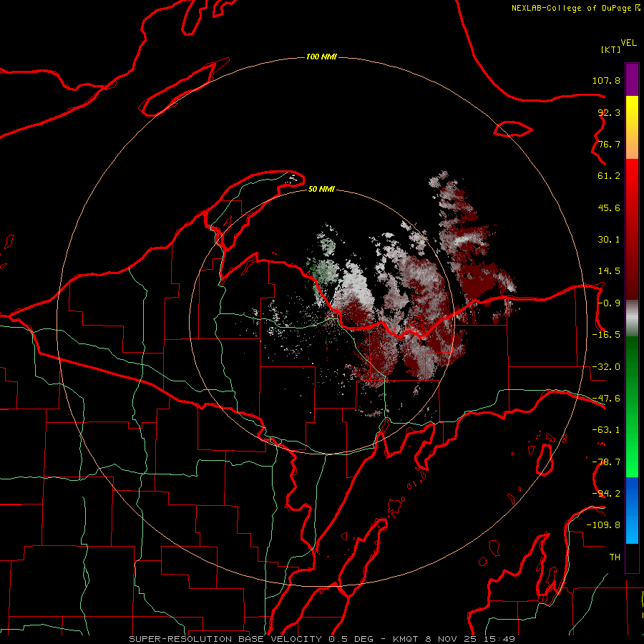
Task: Click the green segment of velocity color bar
Action: pos(632,406)
